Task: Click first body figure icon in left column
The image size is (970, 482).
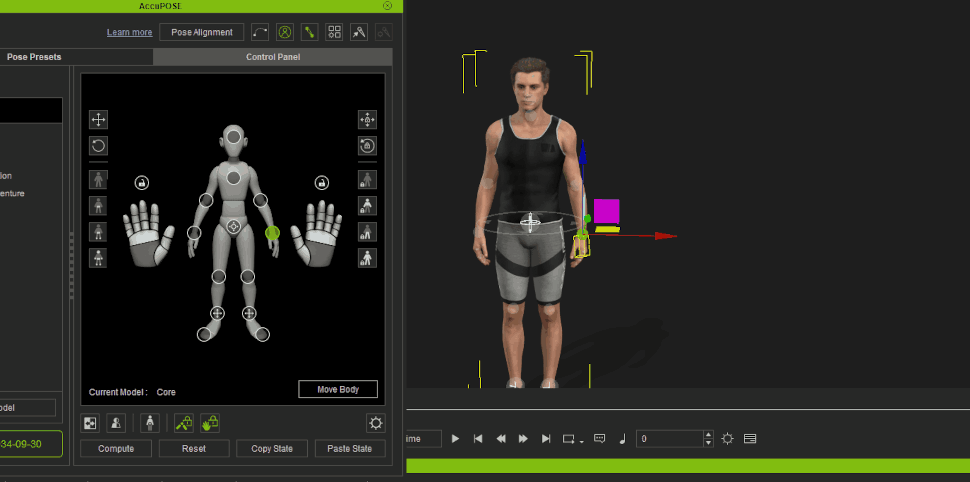Action: [98, 179]
